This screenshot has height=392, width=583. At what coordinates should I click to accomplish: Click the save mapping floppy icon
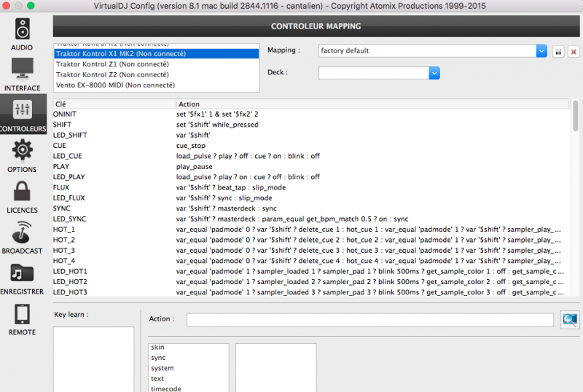tap(558, 52)
